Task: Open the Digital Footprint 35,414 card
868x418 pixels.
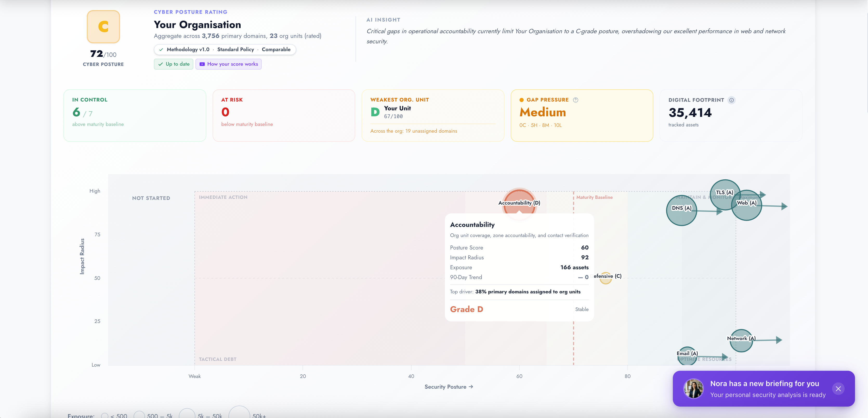Action: point(731,116)
